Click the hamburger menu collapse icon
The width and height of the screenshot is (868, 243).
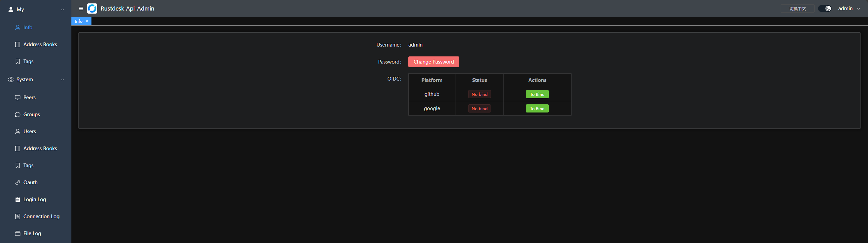pos(81,8)
